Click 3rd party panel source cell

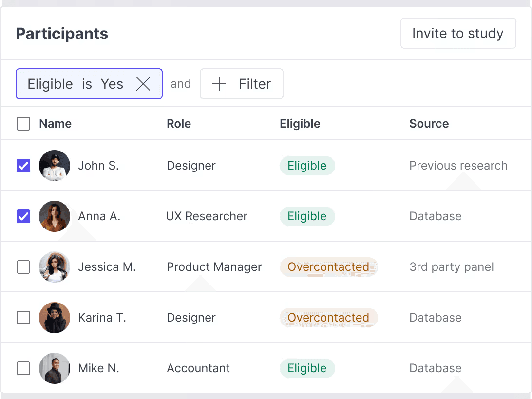pos(452,267)
